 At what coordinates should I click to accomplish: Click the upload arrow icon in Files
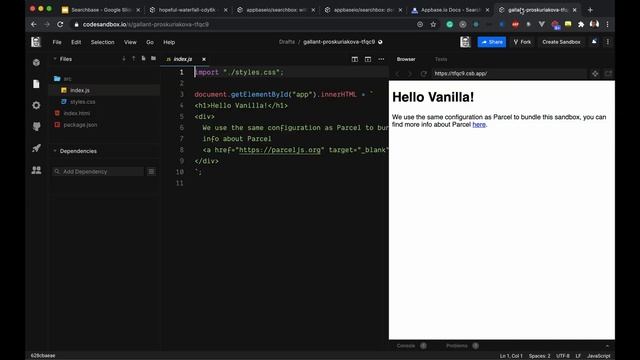[x=133, y=59]
